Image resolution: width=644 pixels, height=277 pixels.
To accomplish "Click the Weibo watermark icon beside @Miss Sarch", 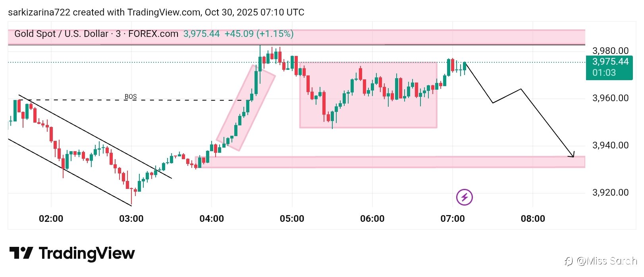I will pyautogui.click(x=569, y=261).
